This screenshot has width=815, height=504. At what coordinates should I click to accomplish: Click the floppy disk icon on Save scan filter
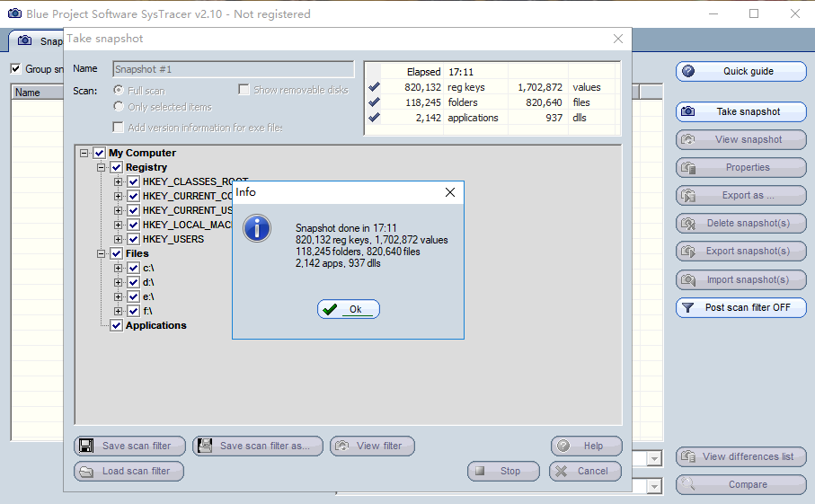86,446
